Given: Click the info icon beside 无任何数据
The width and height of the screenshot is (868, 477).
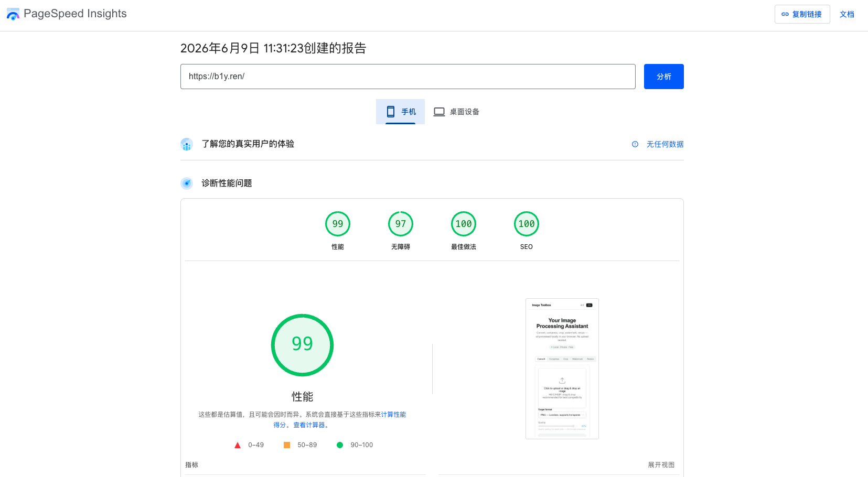Looking at the screenshot, I should pos(635,144).
